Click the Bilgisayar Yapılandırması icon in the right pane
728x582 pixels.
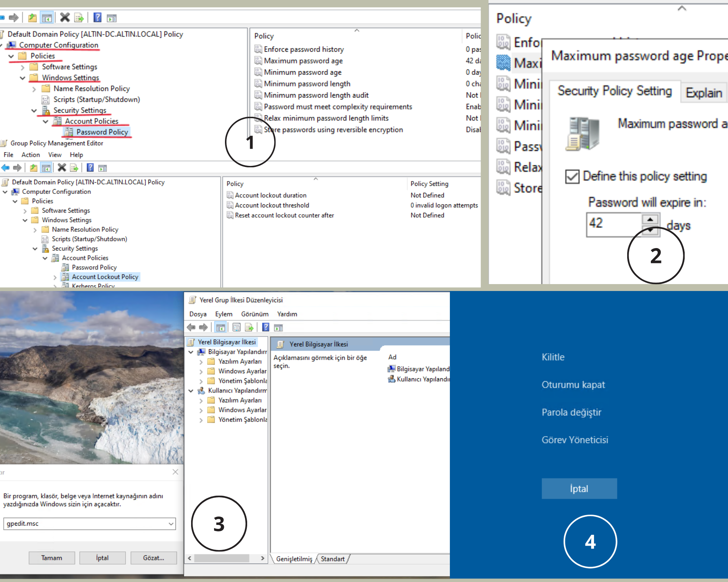391,369
